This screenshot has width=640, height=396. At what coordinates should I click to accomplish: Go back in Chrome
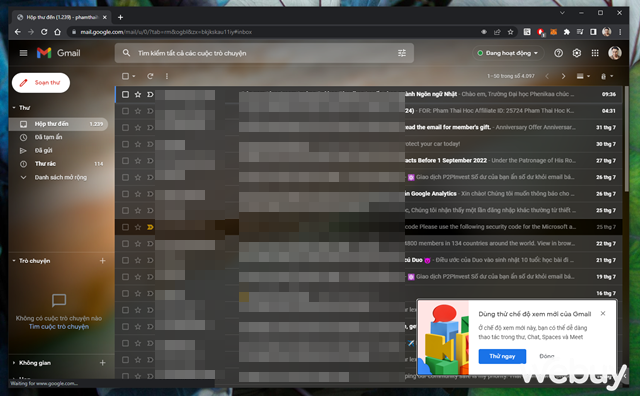(x=17, y=32)
